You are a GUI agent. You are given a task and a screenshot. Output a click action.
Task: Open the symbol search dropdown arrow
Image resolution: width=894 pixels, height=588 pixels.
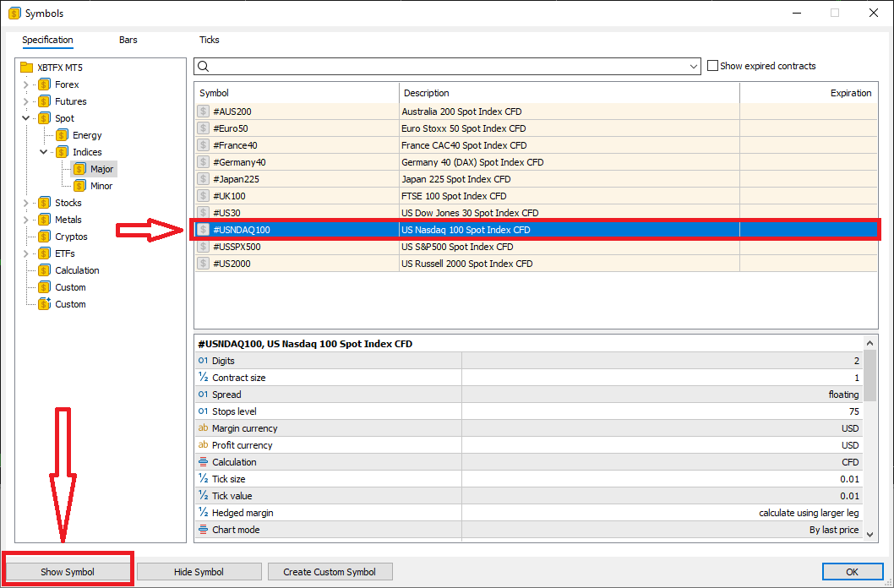click(x=694, y=66)
